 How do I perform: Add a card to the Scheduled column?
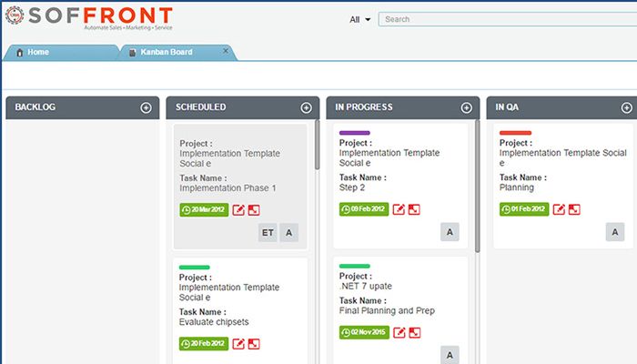(x=306, y=107)
